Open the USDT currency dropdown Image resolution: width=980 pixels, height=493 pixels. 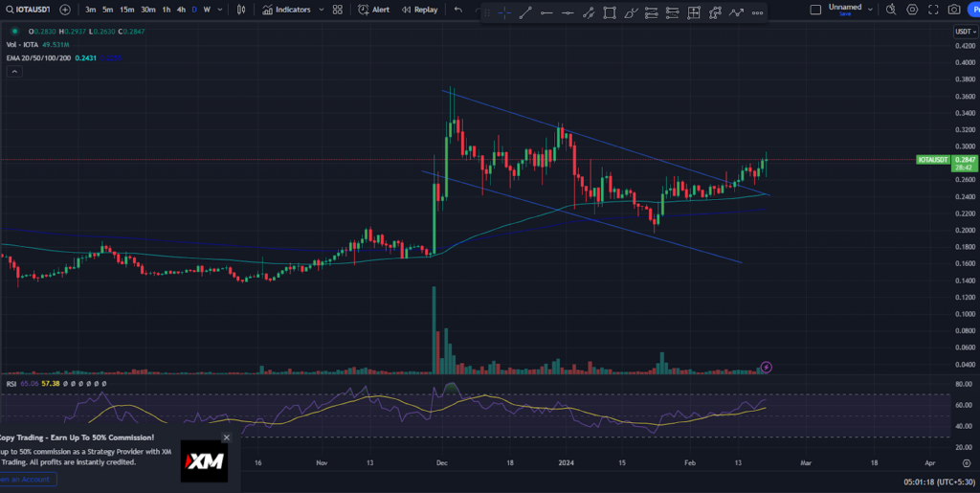(966, 32)
